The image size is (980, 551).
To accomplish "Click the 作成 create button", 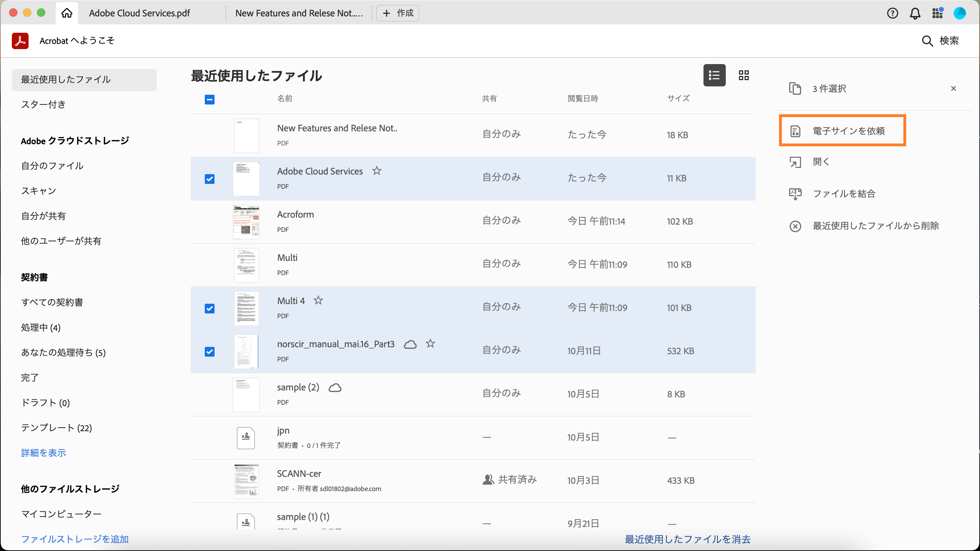I will point(398,13).
